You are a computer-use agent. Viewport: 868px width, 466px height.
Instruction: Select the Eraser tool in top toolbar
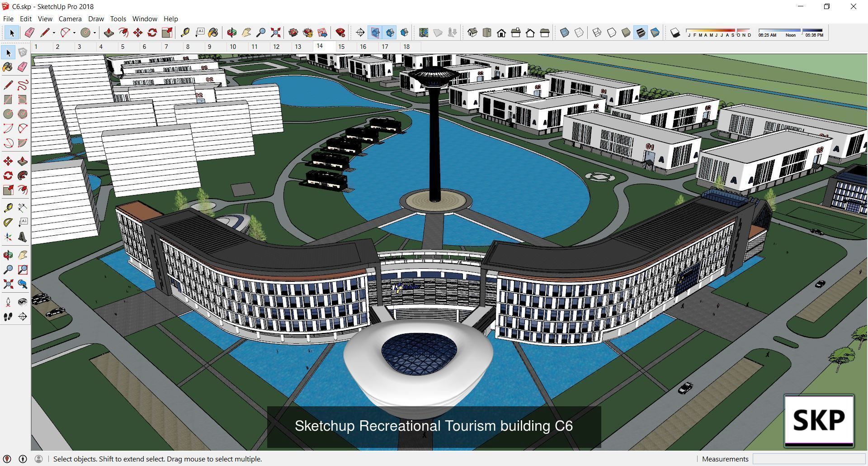(x=29, y=33)
